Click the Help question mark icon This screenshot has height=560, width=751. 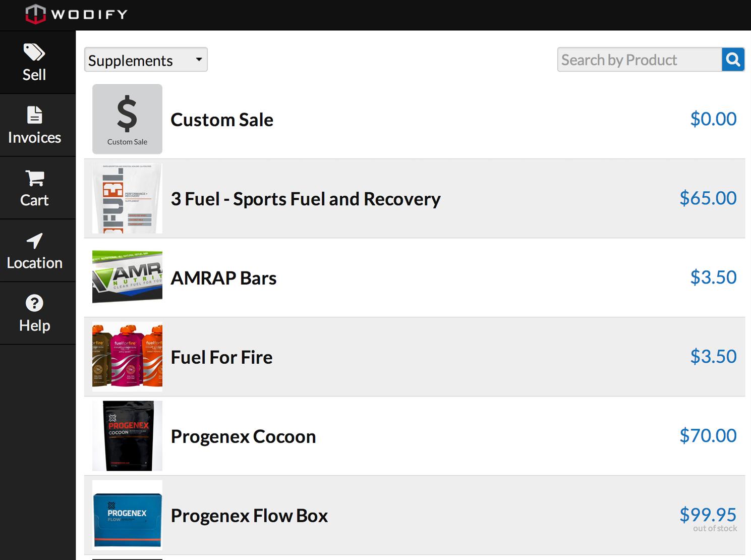point(34,303)
